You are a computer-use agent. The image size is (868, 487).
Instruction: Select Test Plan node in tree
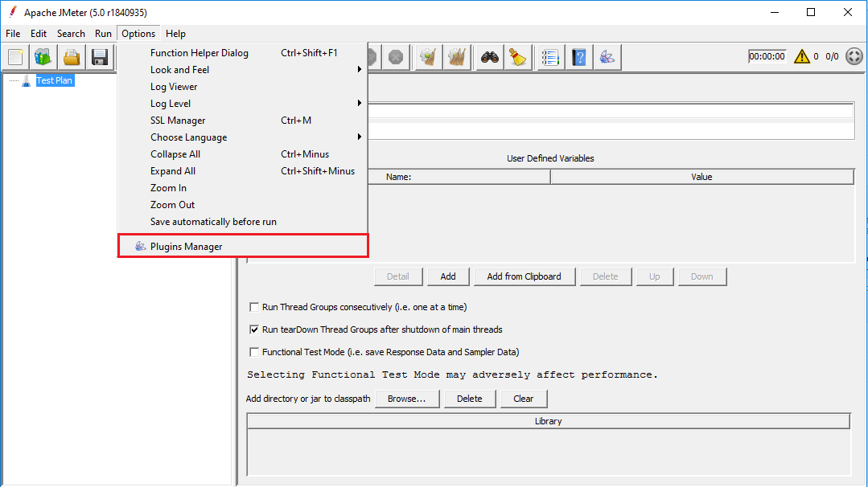click(x=54, y=80)
